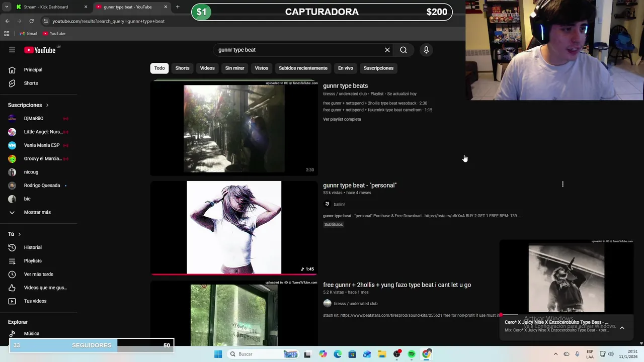Click the Chrome address bar URL
The image size is (644, 362).
[109, 21]
